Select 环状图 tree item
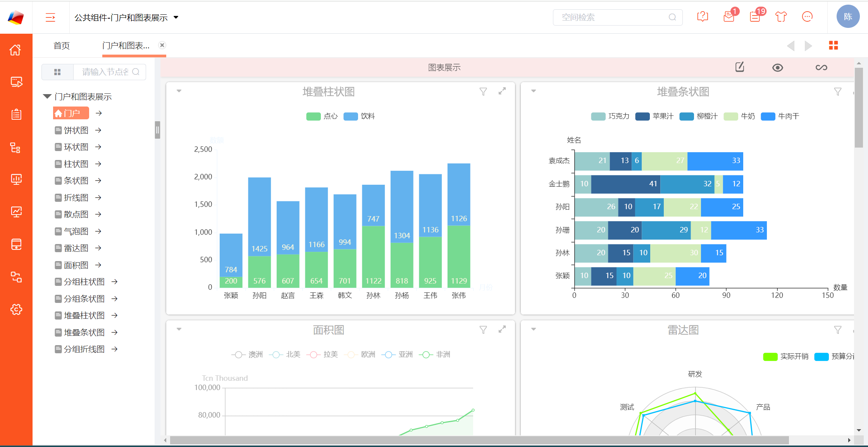The width and height of the screenshot is (868, 447). (72, 147)
